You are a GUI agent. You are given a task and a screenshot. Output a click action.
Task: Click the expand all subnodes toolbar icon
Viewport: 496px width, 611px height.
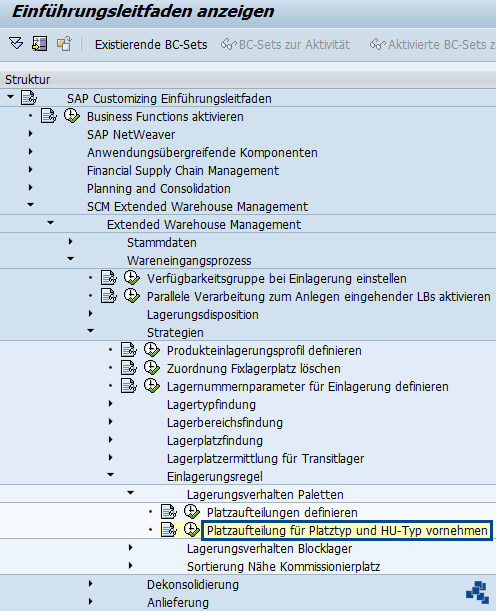pyautogui.click(x=16, y=43)
